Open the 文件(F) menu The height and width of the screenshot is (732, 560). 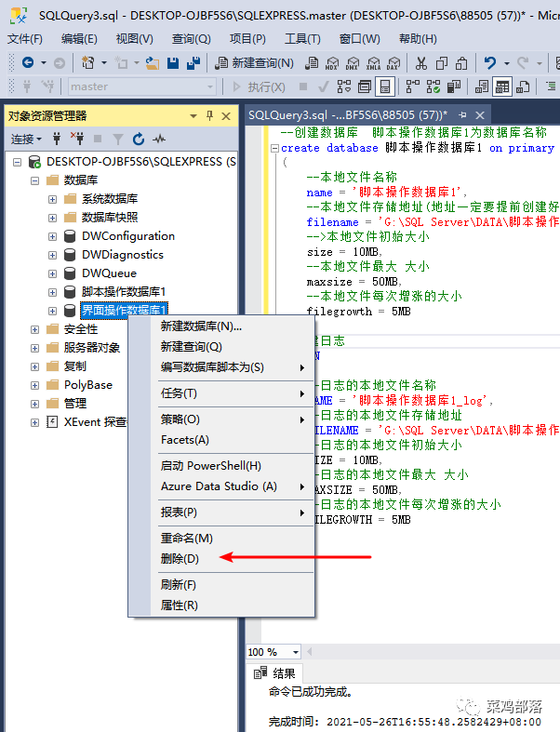25,39
